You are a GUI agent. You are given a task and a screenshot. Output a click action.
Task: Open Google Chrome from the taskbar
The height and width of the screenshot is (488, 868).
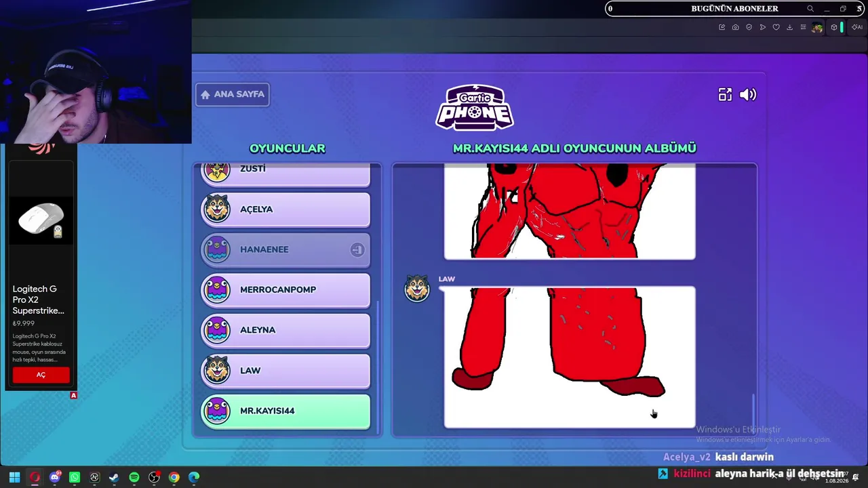tap(174, 477)
